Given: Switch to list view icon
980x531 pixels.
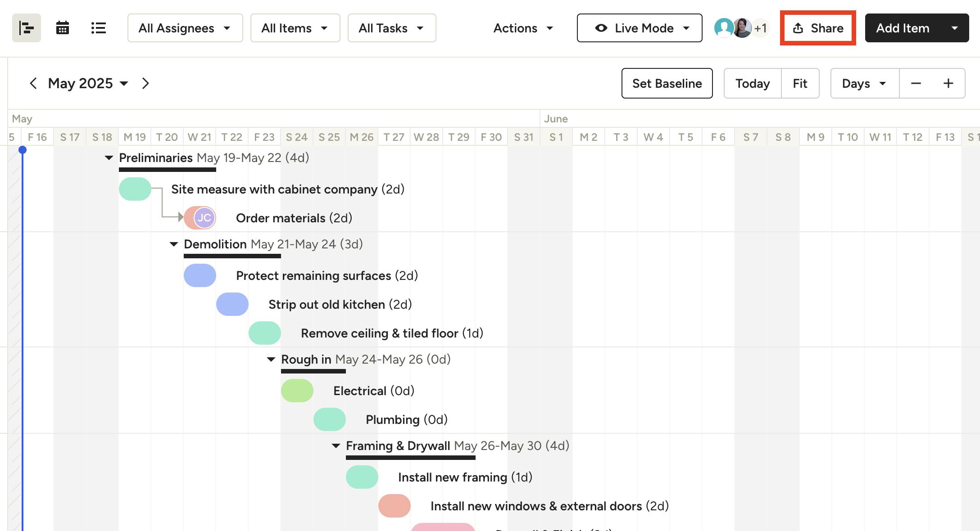Looking at the screenshot, I should pos(98,28).
